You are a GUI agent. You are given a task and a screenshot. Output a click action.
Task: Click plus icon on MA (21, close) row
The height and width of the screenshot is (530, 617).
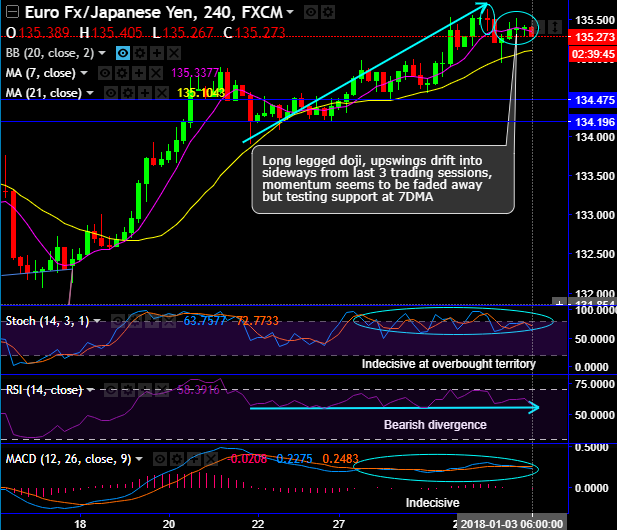(x=145, y=93)
